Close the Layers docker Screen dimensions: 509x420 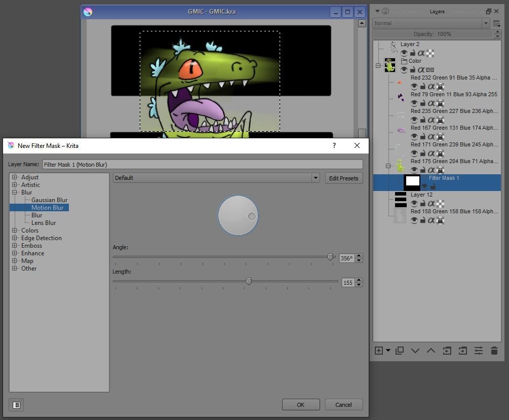coord(496,11)
